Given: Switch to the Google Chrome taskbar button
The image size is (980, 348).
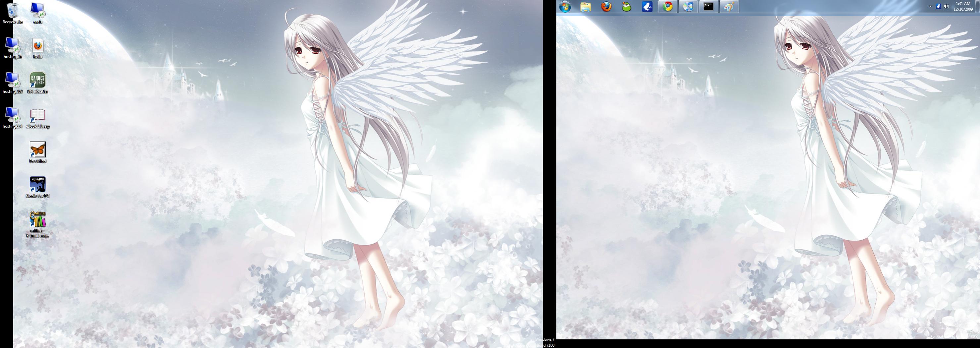Looking at the screenshot, I should click(x=668, y=7).
